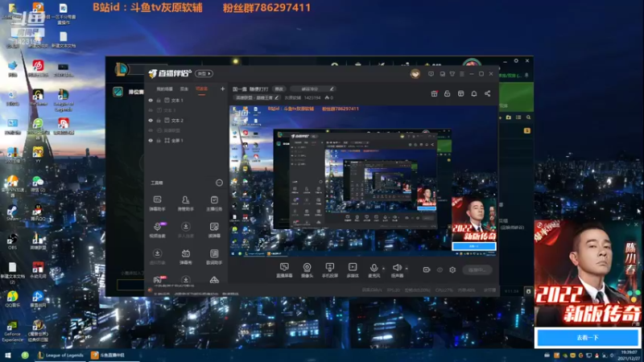Hide the 文本 1 layer with its eye icon
This screenshot has width=644, height=362.
pyautogui.click(x=151, y=100)
